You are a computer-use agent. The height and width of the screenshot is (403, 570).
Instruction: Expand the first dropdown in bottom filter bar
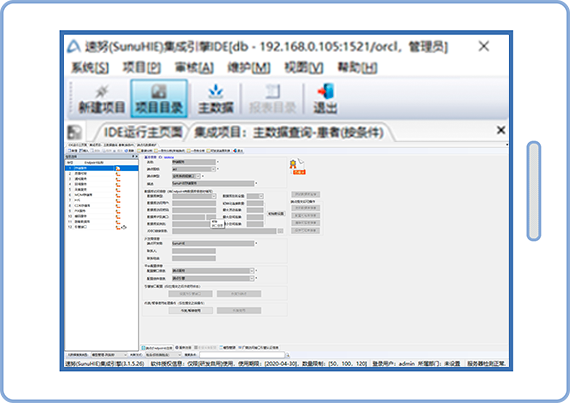[109, 355]
